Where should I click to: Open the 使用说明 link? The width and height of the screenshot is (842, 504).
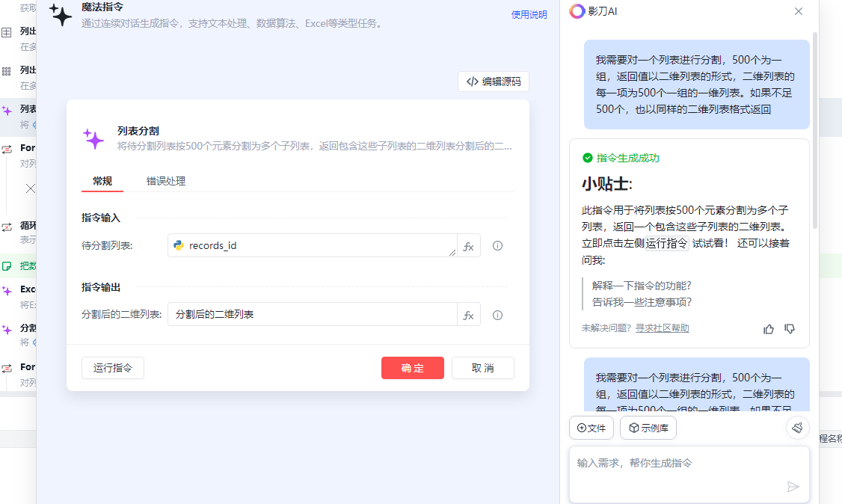point(529,14)
